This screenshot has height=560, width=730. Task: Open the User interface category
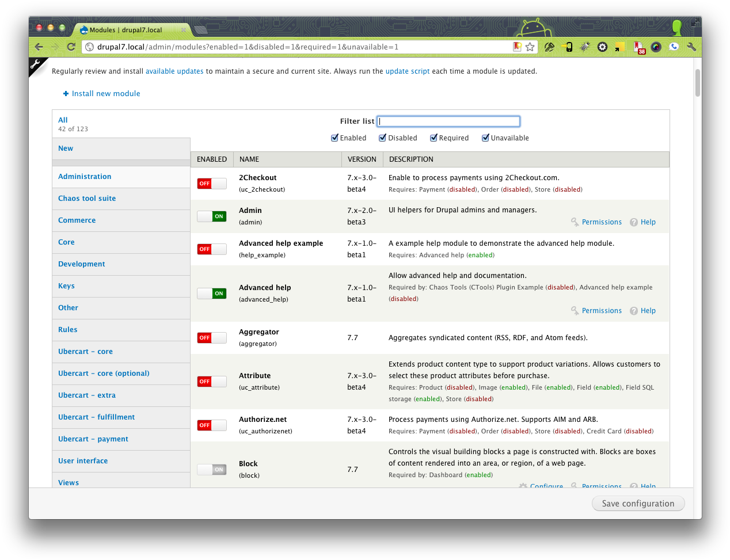click(121, 461)
